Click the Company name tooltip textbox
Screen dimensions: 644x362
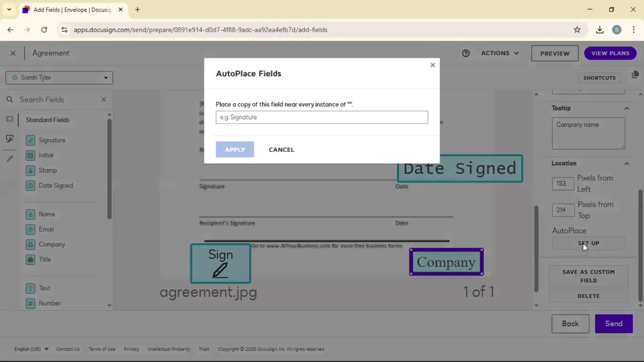(588, 133)
